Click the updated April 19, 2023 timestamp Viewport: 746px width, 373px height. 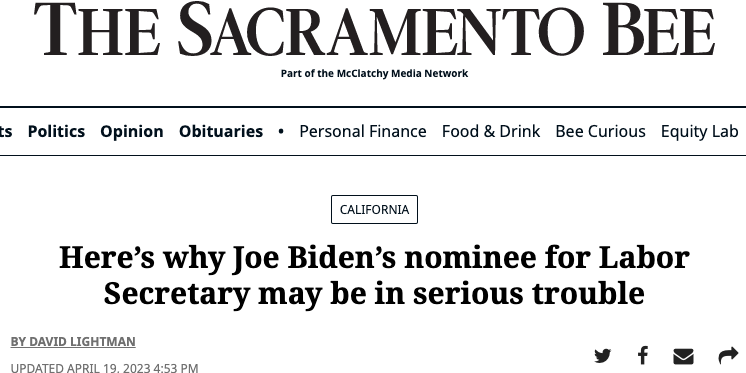(104, 368)
